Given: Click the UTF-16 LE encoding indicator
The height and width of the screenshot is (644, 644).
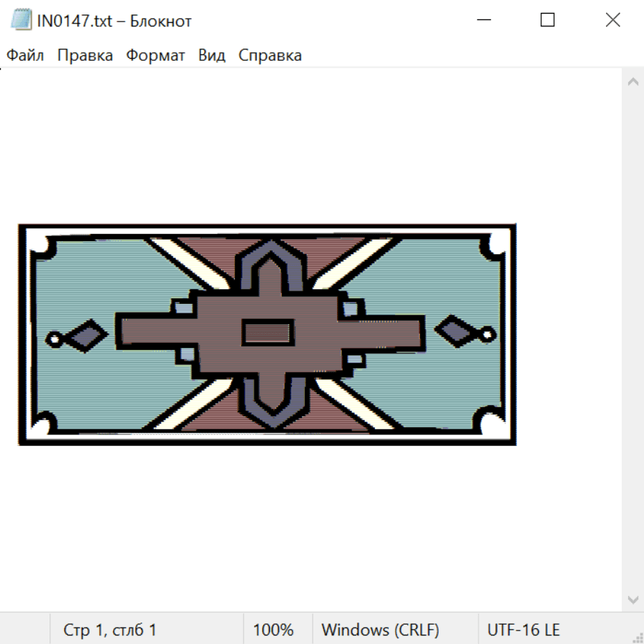Looking at the screenshot, I should pyautogui.click(x=523, y=630).
